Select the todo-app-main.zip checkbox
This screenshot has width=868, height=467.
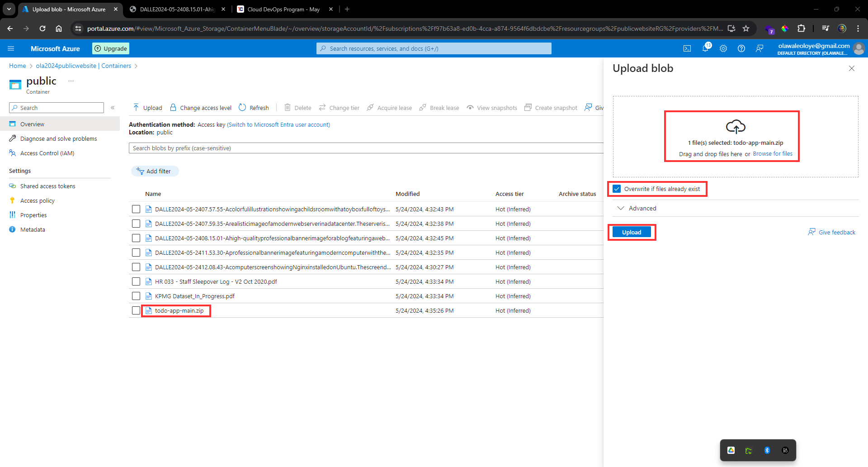pyautogui.click(x=136, y=310)
